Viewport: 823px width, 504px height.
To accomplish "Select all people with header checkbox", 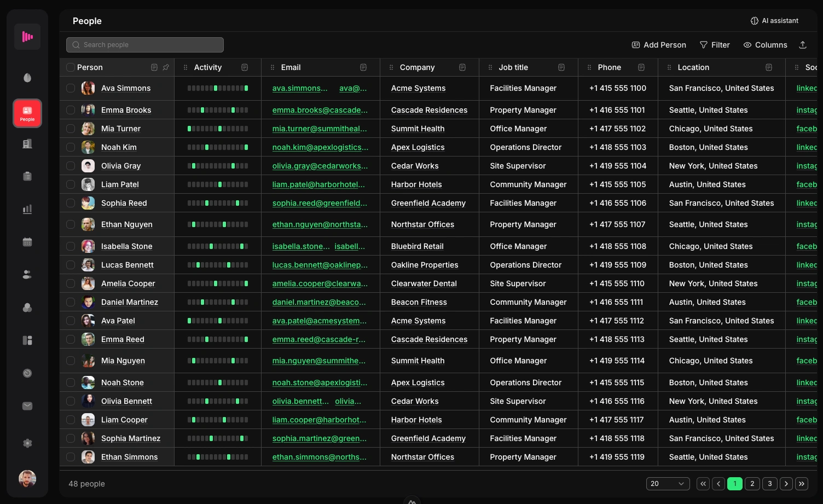I will [71, 67].
